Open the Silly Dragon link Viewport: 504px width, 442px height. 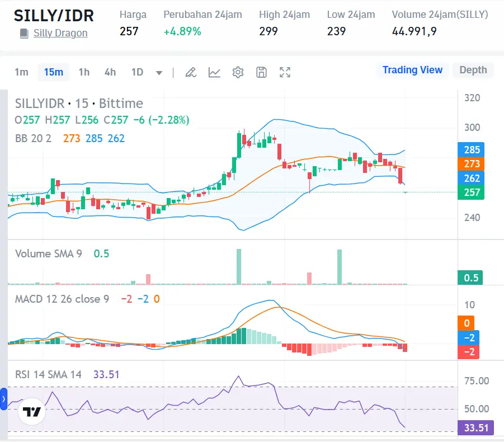coord(59,33)
